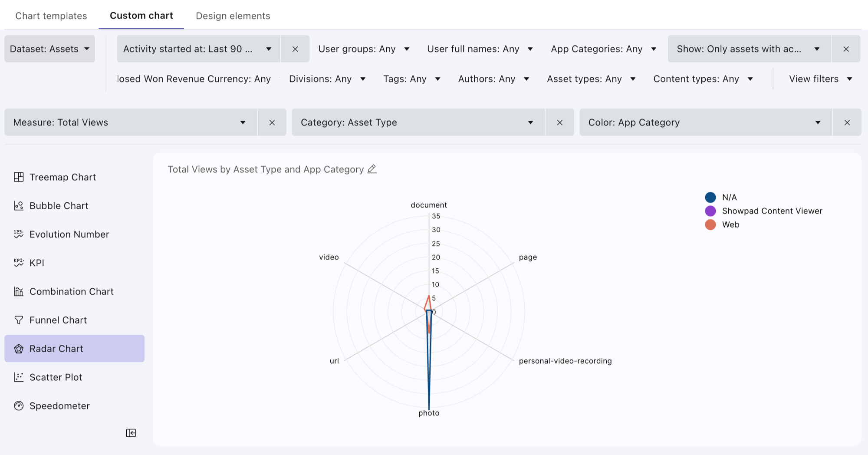Toggle Showpad Content Viewer legend series

pyautogui.click(x=764, y=211)
